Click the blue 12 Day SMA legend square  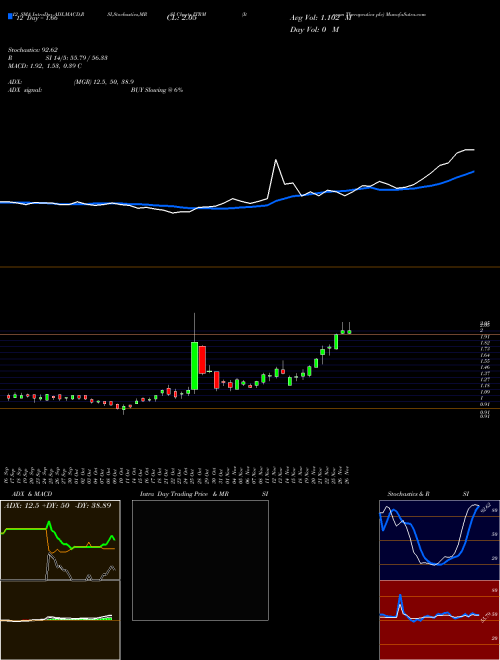10,17
